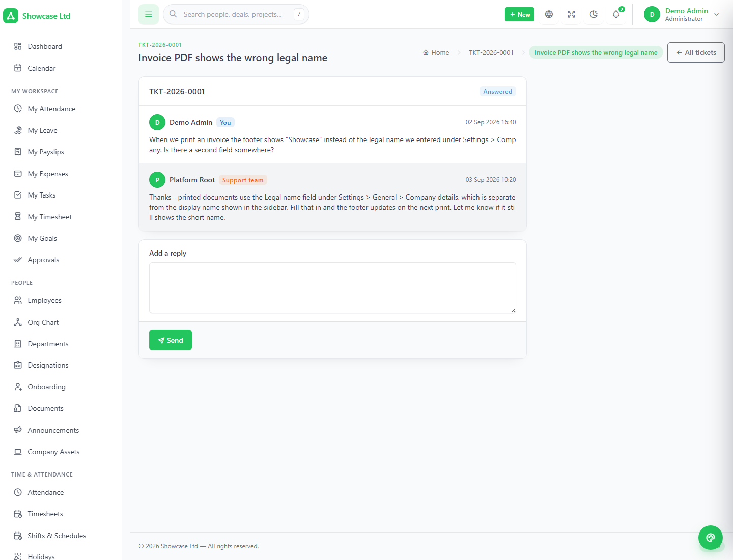Toggle fullscreen mode icon
Viewport: 733px width, 560px height.
(x=571, y=14)
